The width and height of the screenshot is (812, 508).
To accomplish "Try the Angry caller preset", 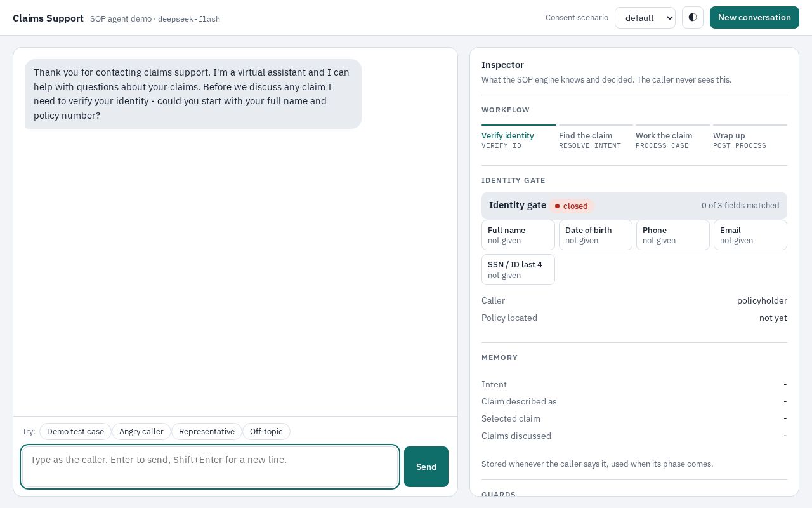I will click(x=141, y=432).
